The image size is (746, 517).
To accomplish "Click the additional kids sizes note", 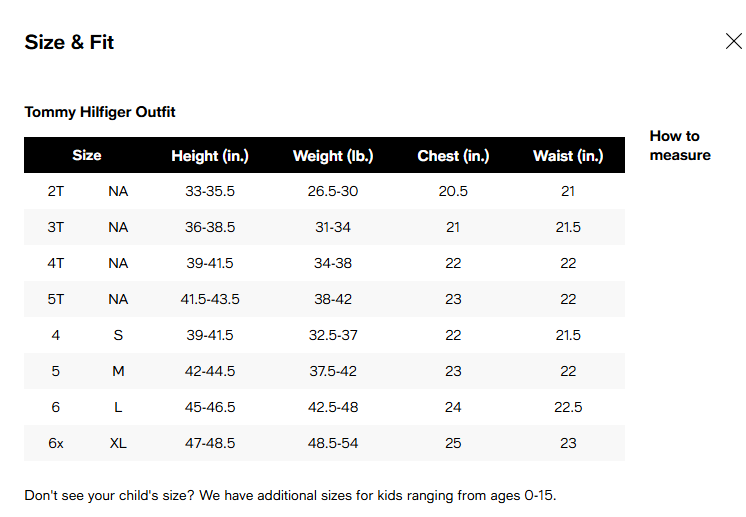I will 289,495.
